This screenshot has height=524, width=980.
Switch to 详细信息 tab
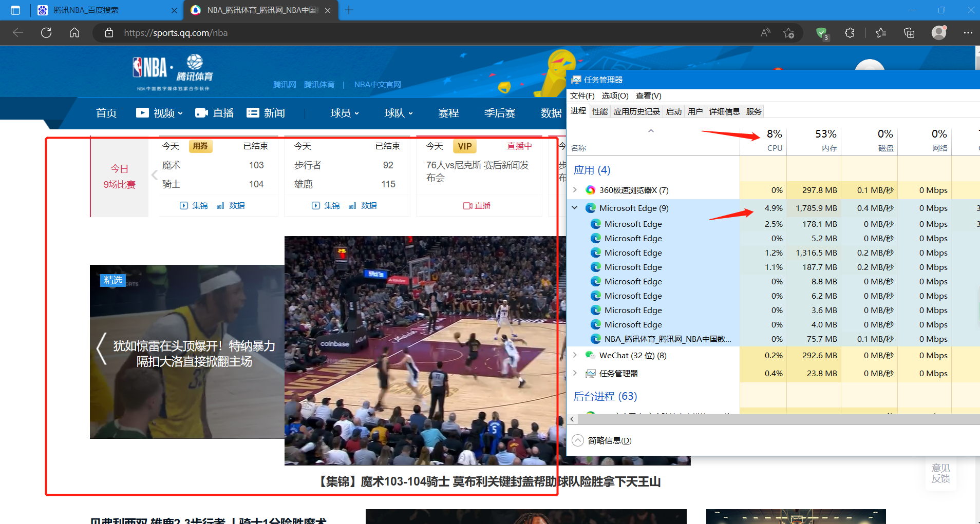(x=725, y=111)
